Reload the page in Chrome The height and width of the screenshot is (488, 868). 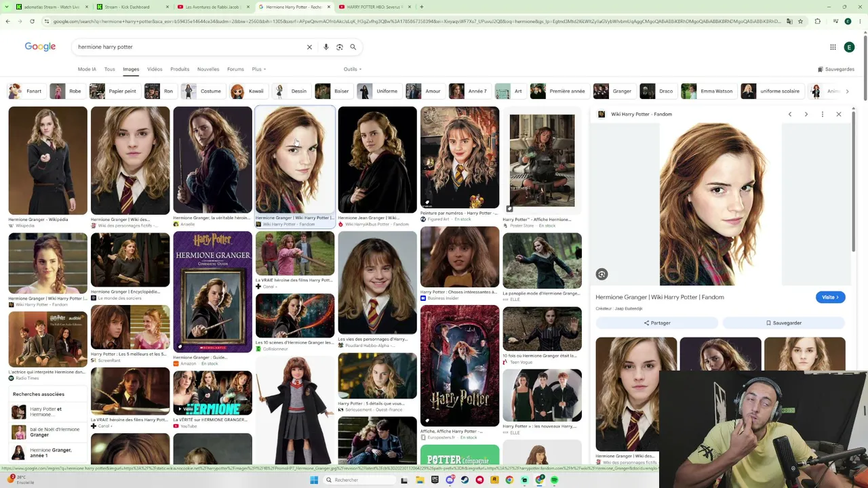[x=32, y=22]
